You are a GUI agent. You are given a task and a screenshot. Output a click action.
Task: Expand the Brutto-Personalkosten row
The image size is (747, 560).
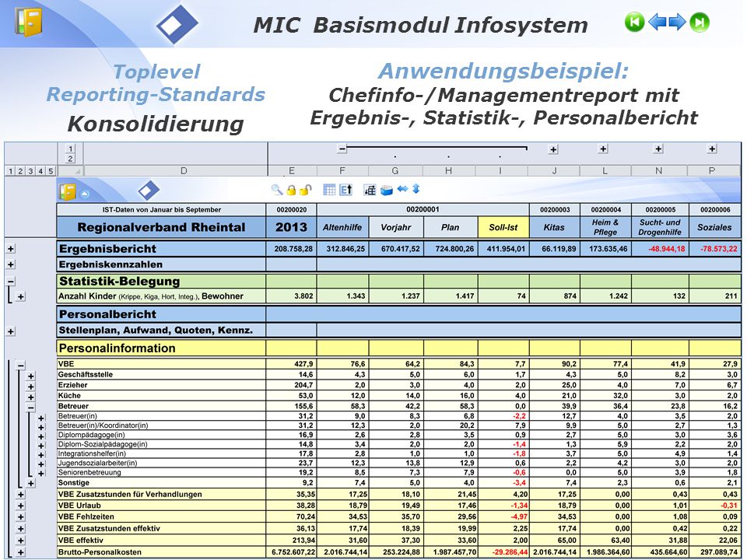coord(20,552)
